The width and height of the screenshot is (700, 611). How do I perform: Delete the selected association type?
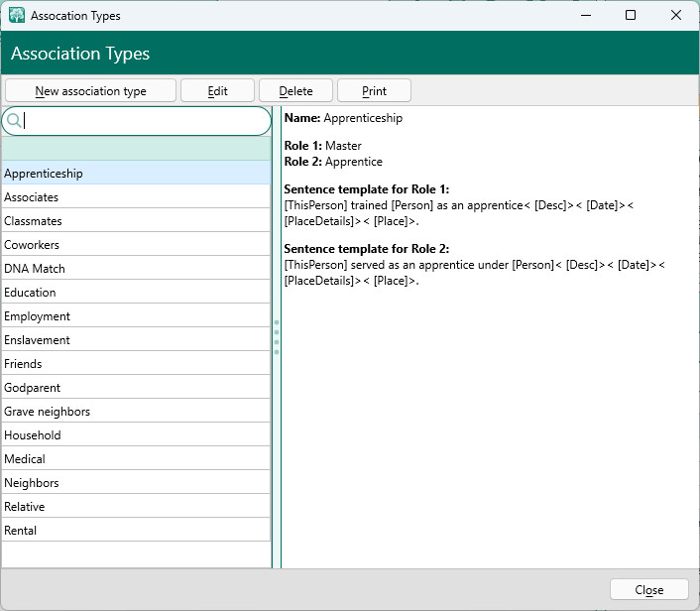pyautogui.click(x=295, y=91)
